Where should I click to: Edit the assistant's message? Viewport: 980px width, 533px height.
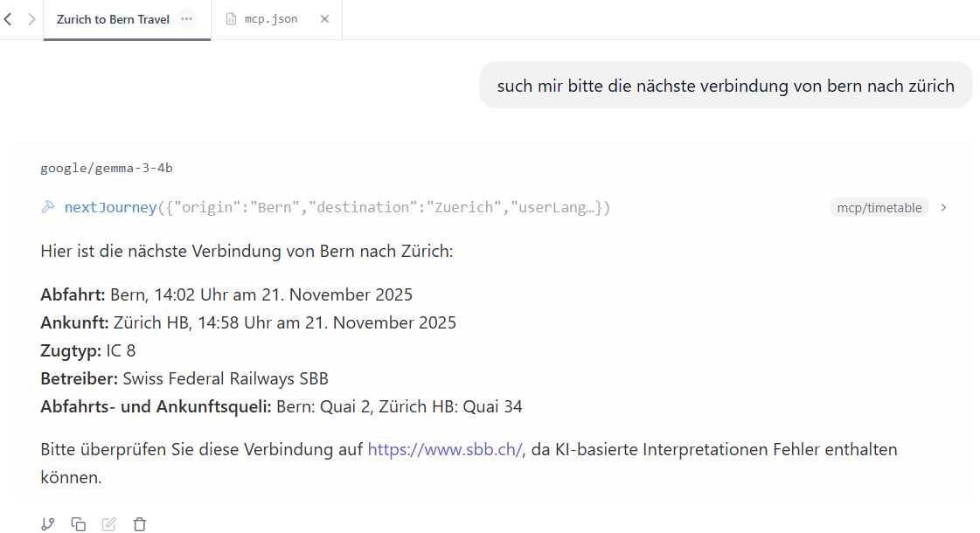coord(108,523)
